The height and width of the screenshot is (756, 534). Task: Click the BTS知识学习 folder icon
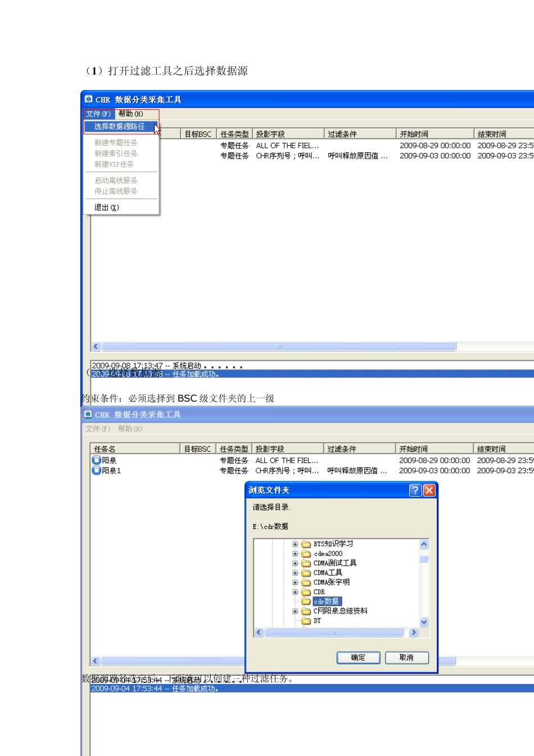pyautogui.click(x=306, y=544)
